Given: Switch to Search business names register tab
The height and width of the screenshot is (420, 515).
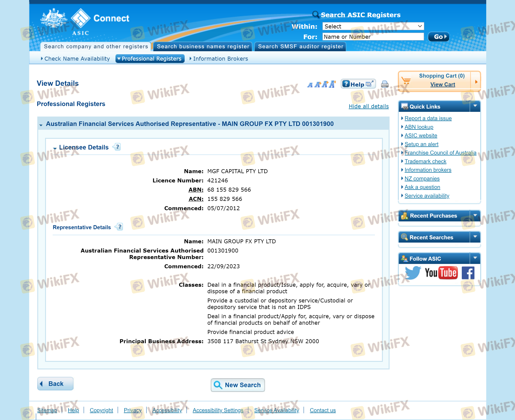Looking at the screenshot, I should (203, 47).
